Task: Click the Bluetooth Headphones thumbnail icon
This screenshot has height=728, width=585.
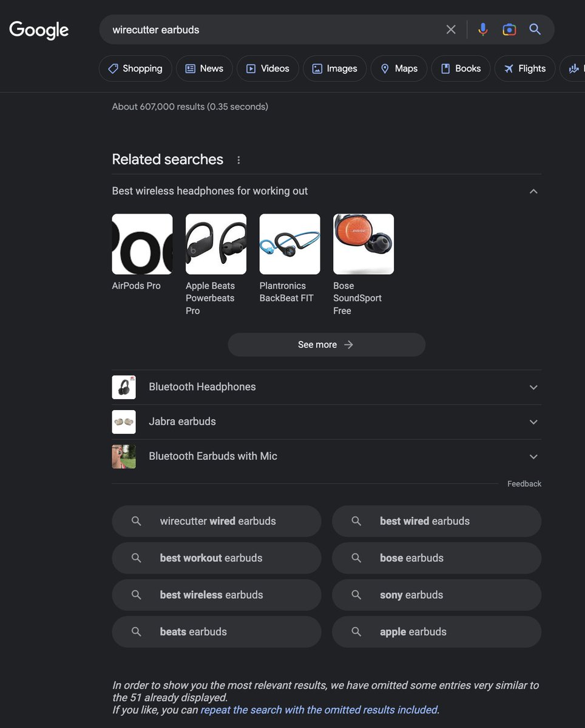Action: point(124,387)
